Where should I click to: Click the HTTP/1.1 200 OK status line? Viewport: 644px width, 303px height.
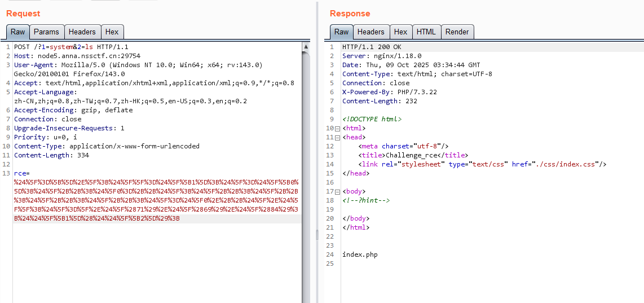click(372, 47)
